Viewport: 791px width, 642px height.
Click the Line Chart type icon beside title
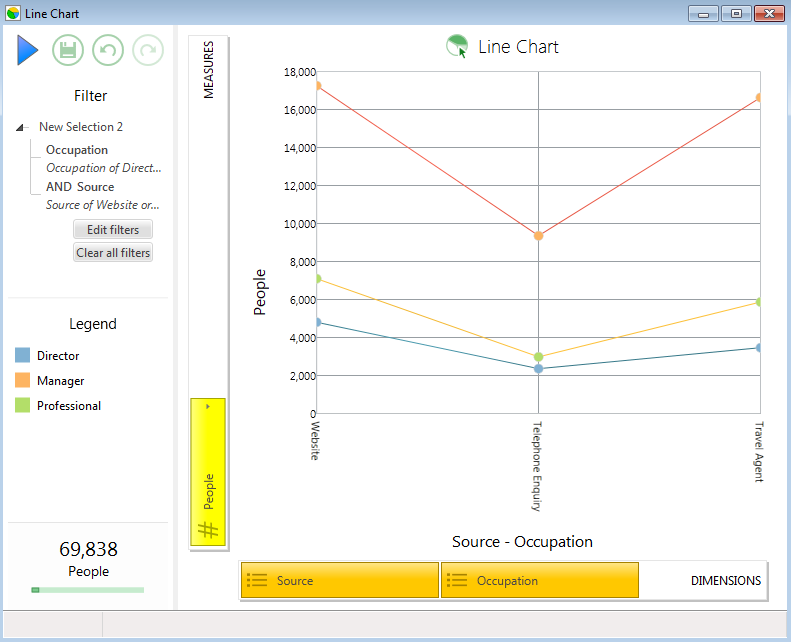point(458,46)
